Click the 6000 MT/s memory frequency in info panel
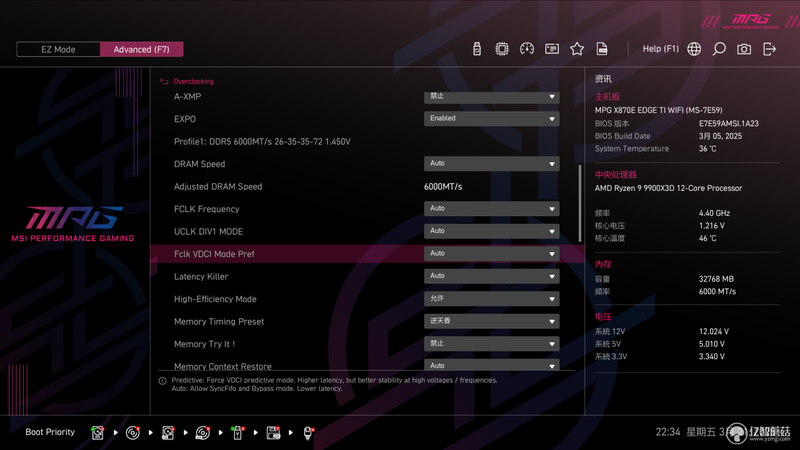The width and height of the screenshot is (800, 450). (717, 291)
